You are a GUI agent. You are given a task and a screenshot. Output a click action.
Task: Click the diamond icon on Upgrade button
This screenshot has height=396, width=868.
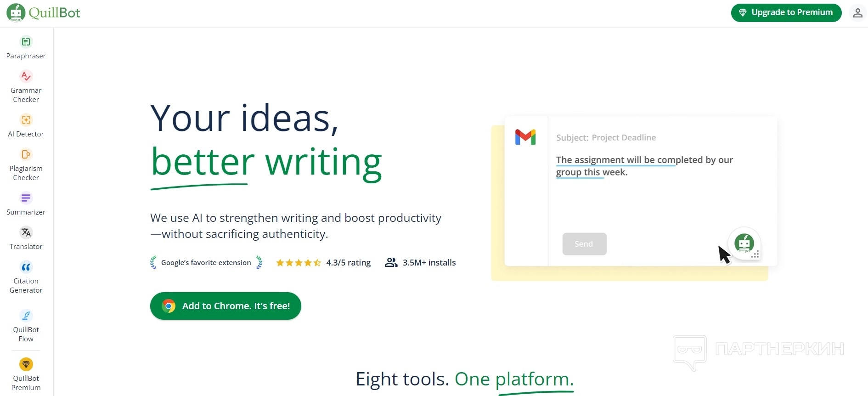743,13
